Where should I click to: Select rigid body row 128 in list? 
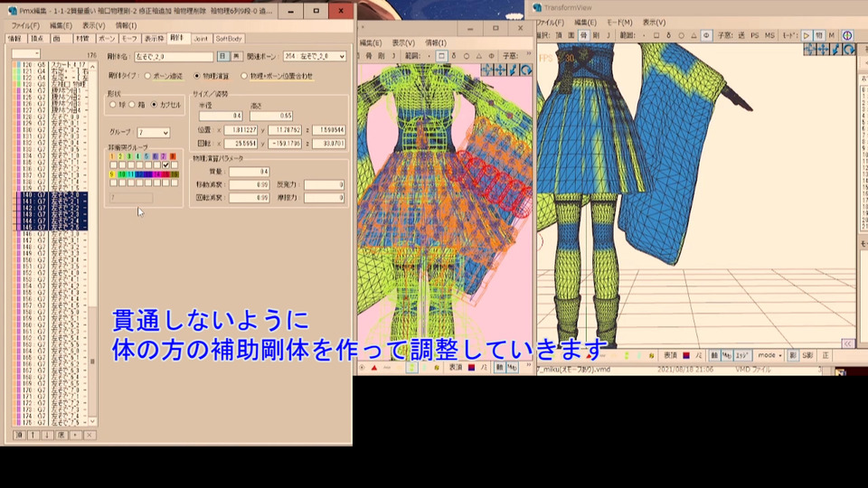tap(50, 117)
